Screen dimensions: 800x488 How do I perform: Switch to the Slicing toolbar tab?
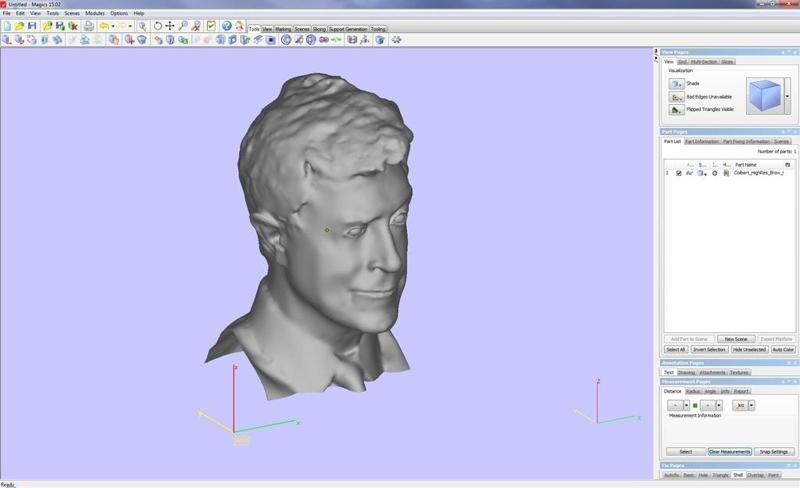click(319, 29)
